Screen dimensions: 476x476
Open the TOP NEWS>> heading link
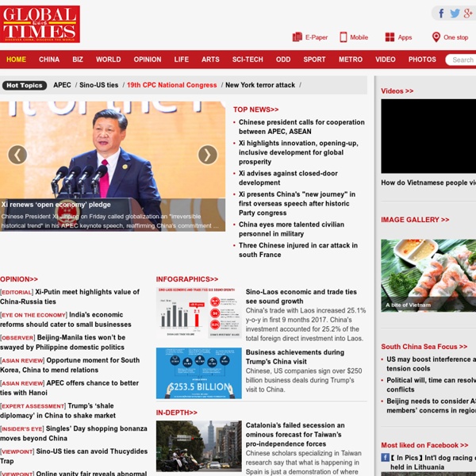pos(256,109)
